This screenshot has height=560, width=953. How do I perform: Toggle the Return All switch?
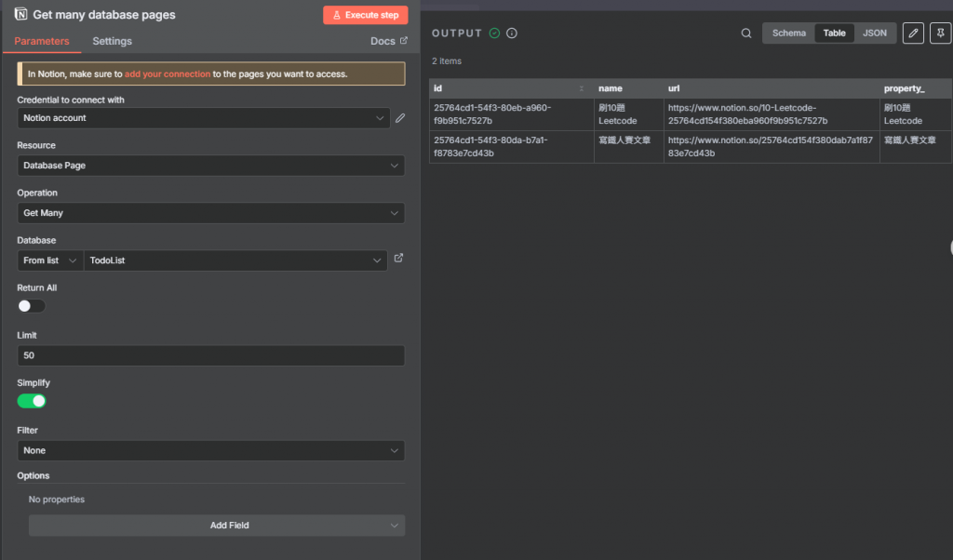31,306
